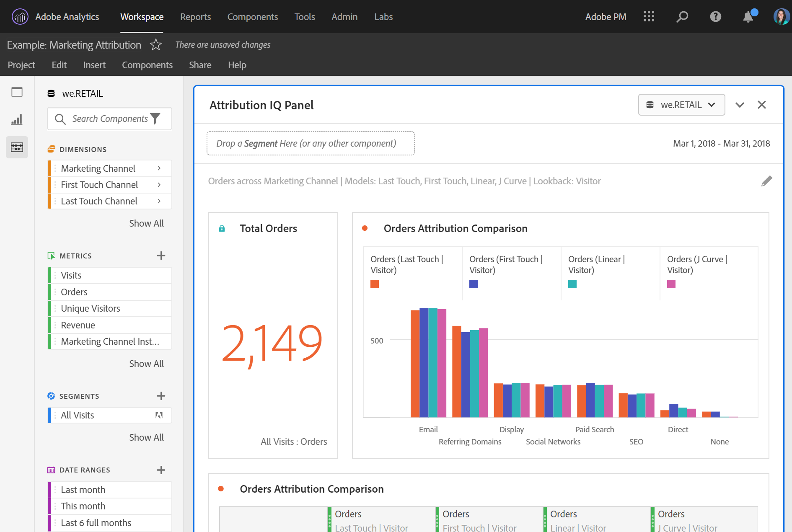Add a new metric with the plus icon
792x532 pixels.
[x=160, y=256]
